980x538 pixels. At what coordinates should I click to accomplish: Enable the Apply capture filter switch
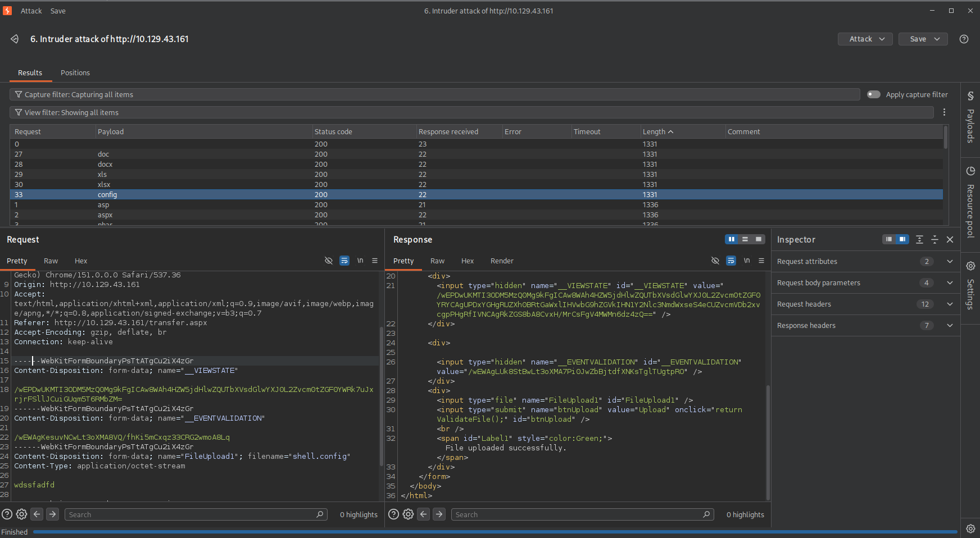[x=873, y=94]
